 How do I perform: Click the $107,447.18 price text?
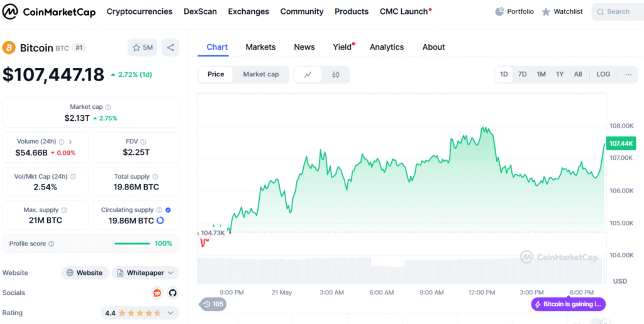pyautogui.click(x=53, y=75)
